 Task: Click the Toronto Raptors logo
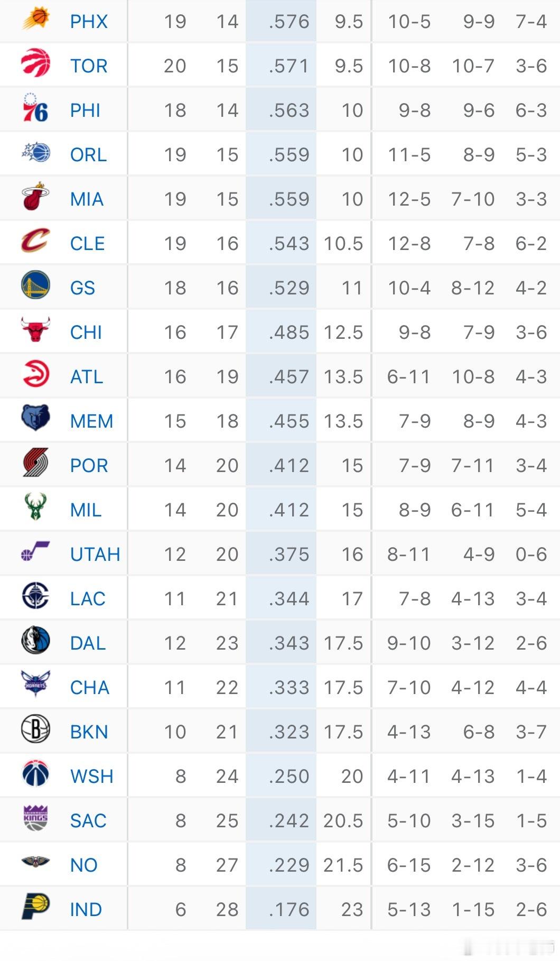(34, 64)
